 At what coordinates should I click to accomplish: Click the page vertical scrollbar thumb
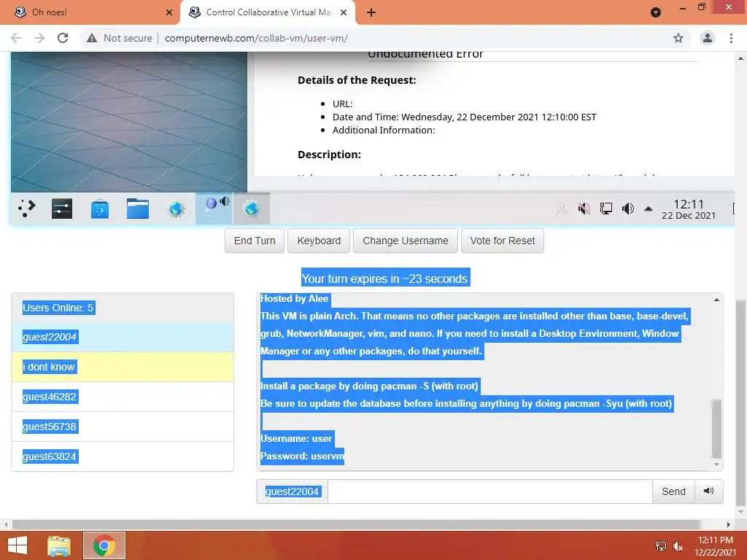(740, 402)
